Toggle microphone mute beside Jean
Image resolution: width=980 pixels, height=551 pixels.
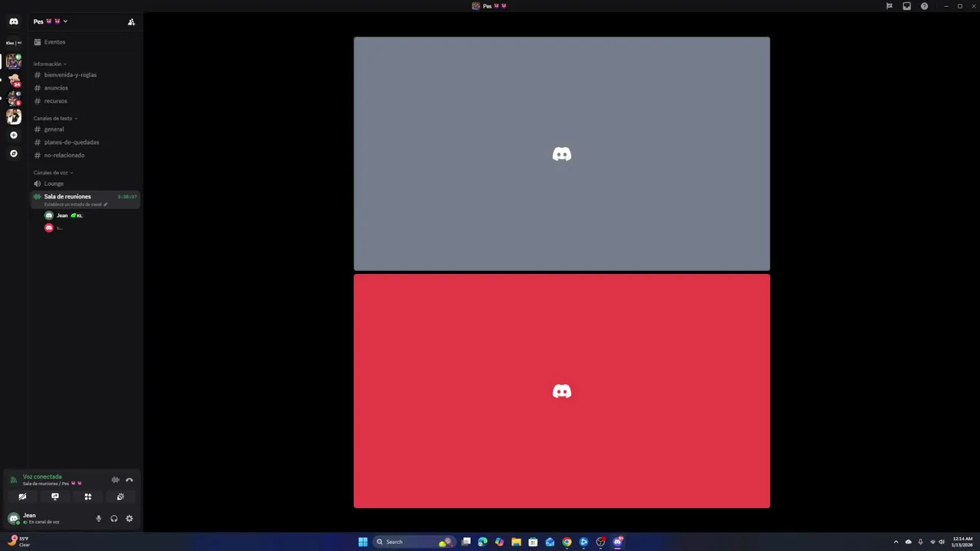tap(98, 519)
